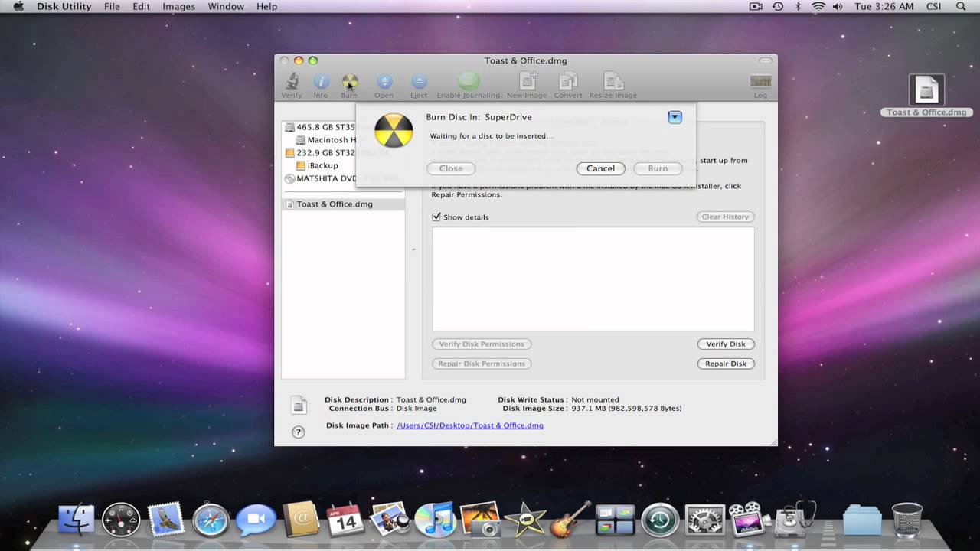Image resolution: width=980 pixels, height=551 pixels.
Task: Click the Burn button in dialog
Action: click(x=658, y=168)
